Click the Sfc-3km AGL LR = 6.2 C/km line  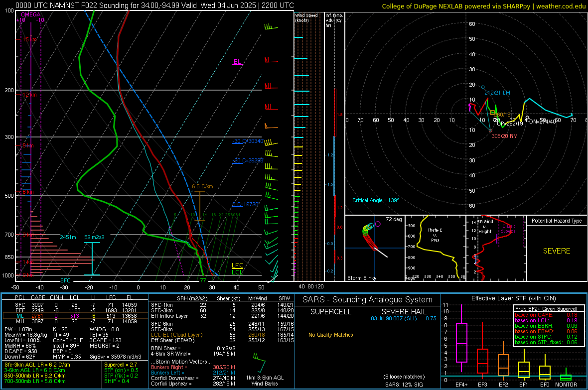[x=37, y=365]
